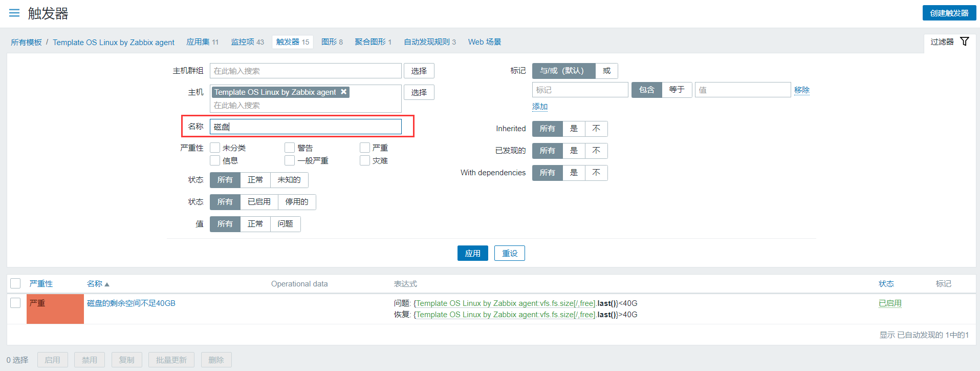Check the 一般严重 severity checkbox
980x371 pixels.
click(x=290, y=160)
